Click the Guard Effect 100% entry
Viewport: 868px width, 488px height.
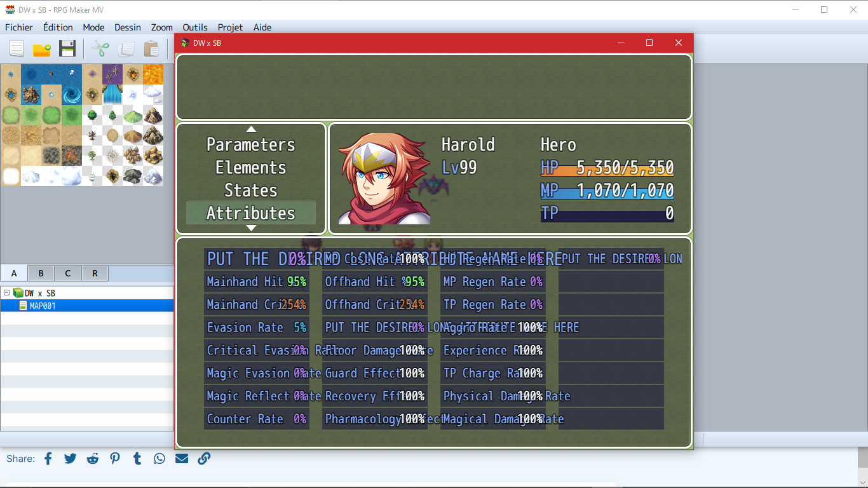(375, 373)
